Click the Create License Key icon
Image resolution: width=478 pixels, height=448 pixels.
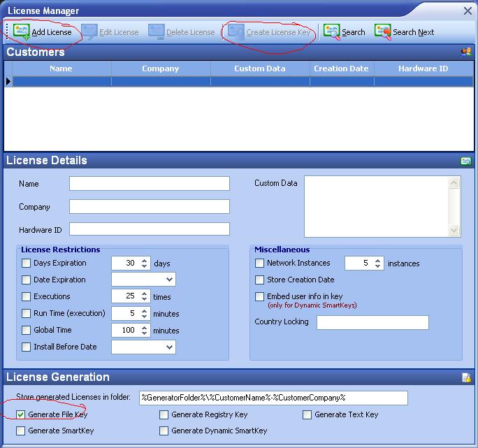pyautogui.click(x=236, y=31)
